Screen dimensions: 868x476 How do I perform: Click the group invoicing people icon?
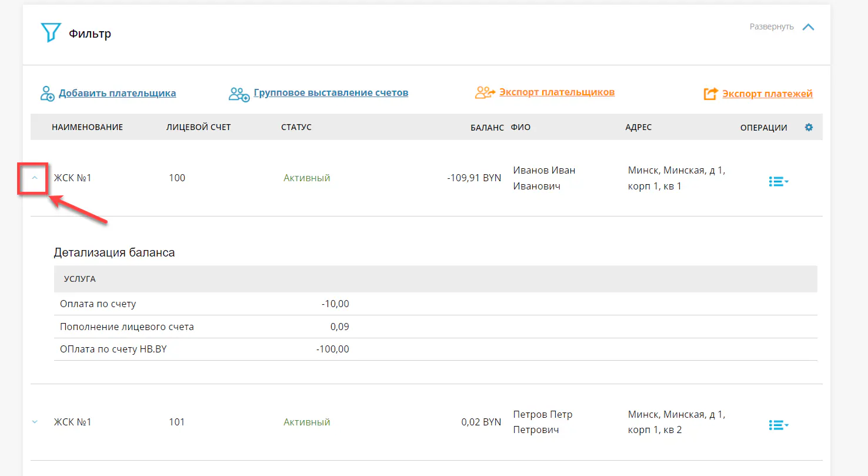click(x=239, y=94)
